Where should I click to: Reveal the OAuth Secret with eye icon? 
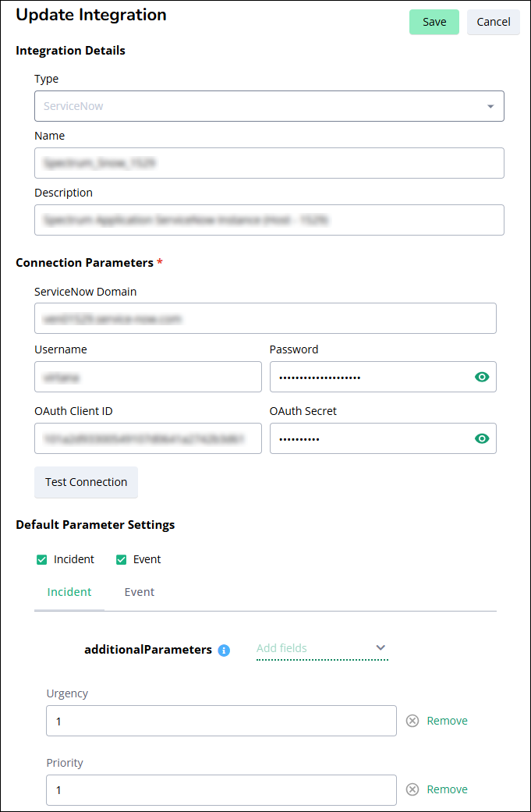pos(482,438)
